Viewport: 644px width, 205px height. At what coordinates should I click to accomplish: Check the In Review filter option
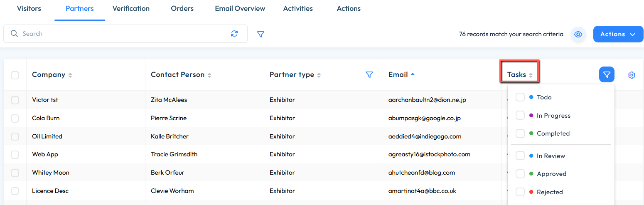(520, 156)
